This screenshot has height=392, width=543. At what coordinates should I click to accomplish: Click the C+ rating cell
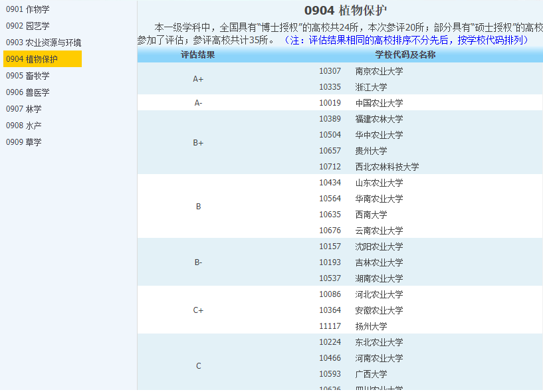(x=198, y=310)
